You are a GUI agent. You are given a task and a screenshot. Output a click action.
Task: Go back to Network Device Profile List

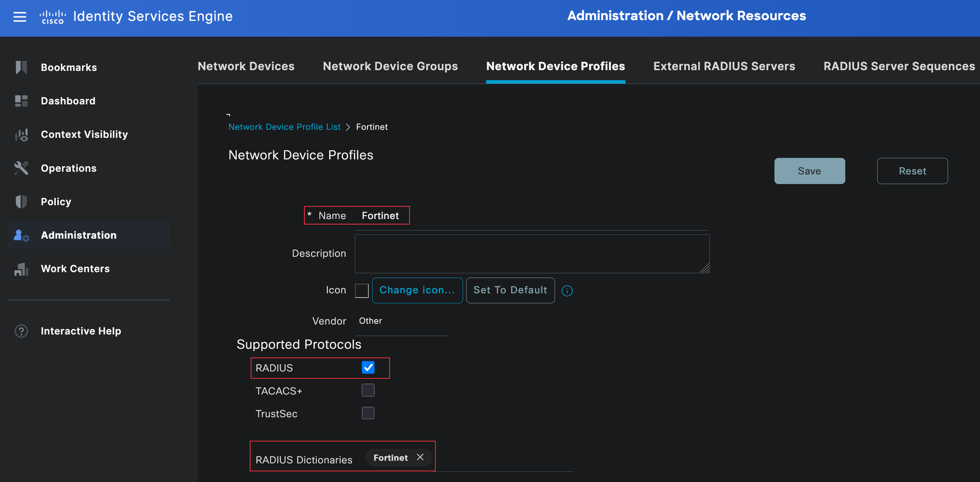[x=284, y=127]
